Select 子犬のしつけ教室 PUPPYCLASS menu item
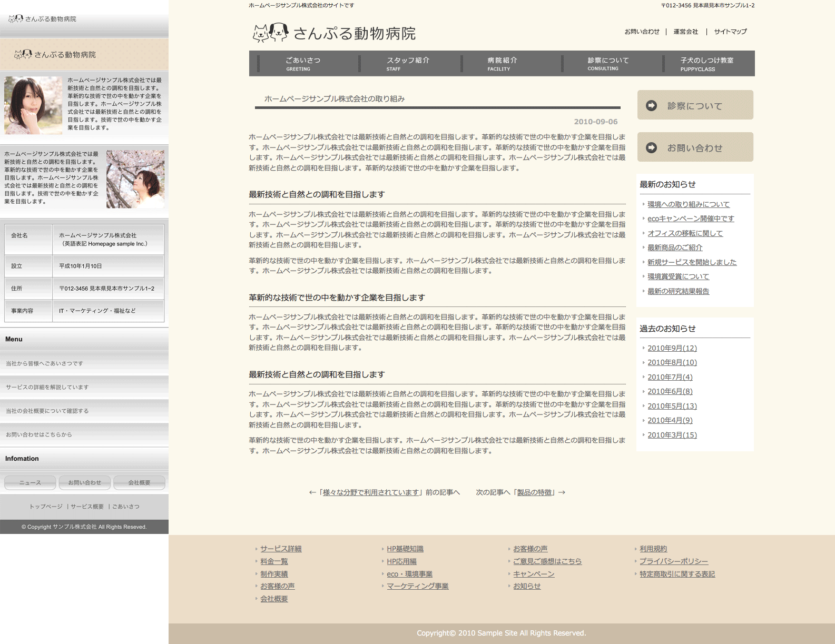 tap(706, 64)
